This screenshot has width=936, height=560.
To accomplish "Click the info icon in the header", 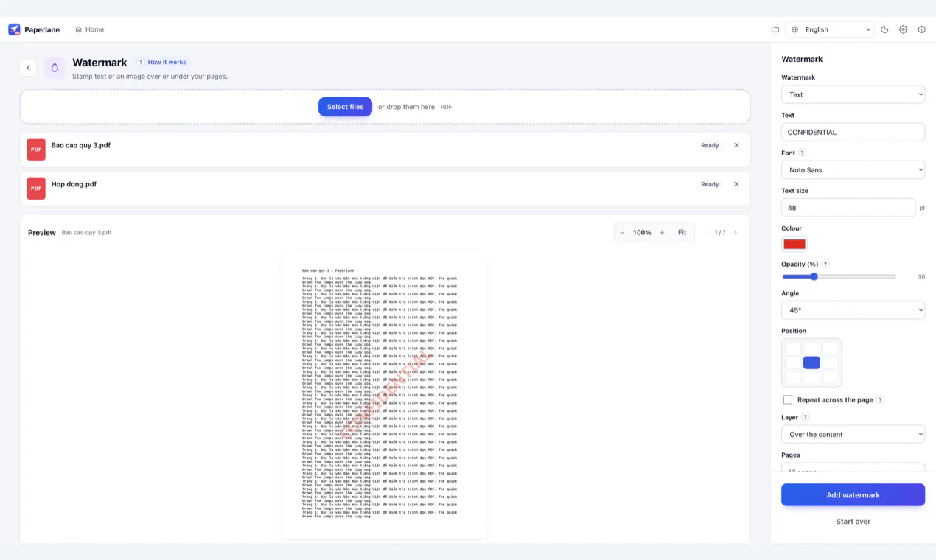I will click(921, 29).
